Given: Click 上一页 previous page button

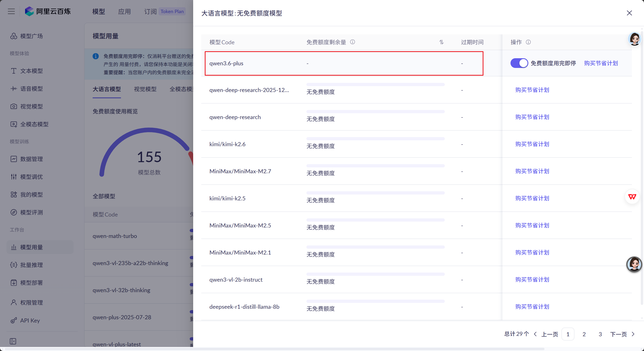Looking at the screenshot, I should [546, 334].
